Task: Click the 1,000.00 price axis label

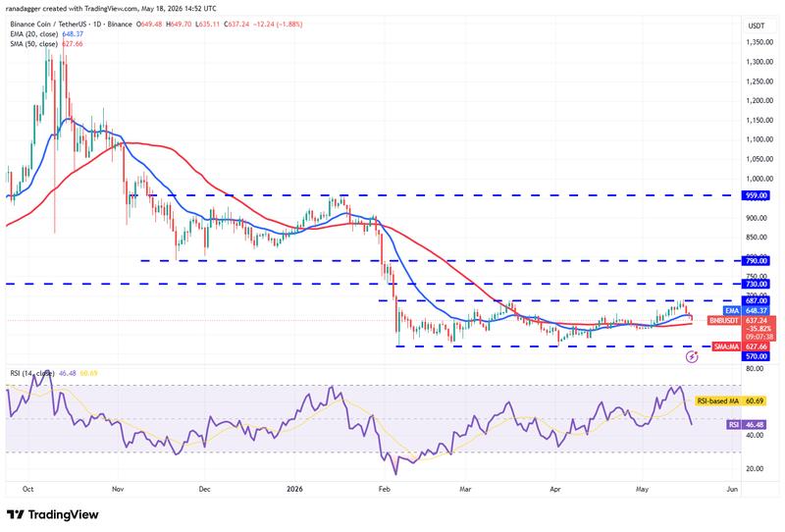Action: (759, 179)
